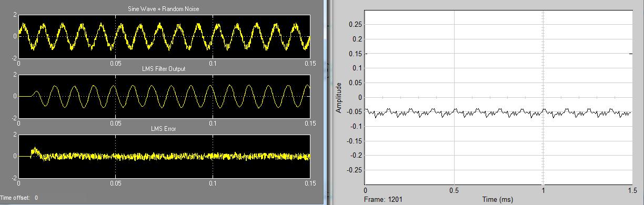Select the noisy sine wave plot area
644x205 pixels.
tap(164, 36)
